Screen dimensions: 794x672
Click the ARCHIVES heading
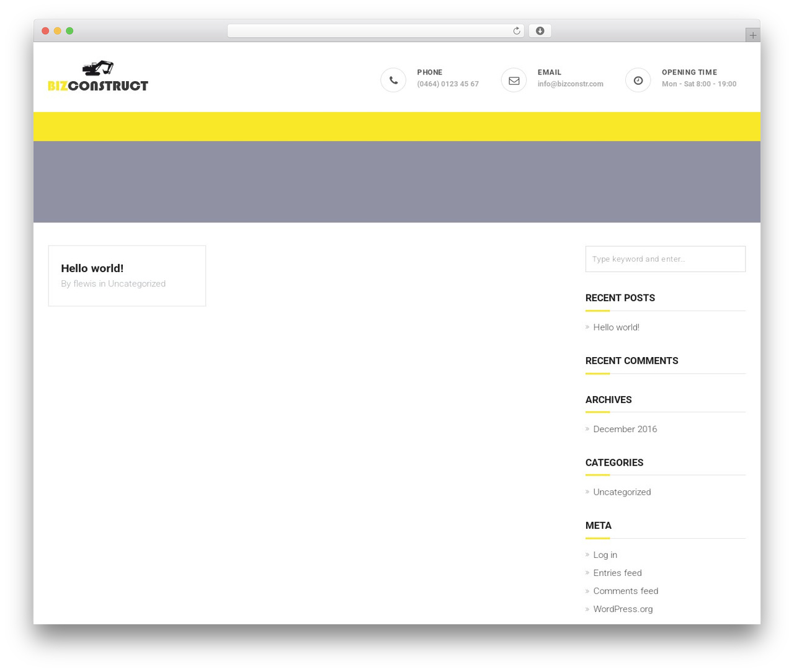pyautogui.click(x=609, y=400)
